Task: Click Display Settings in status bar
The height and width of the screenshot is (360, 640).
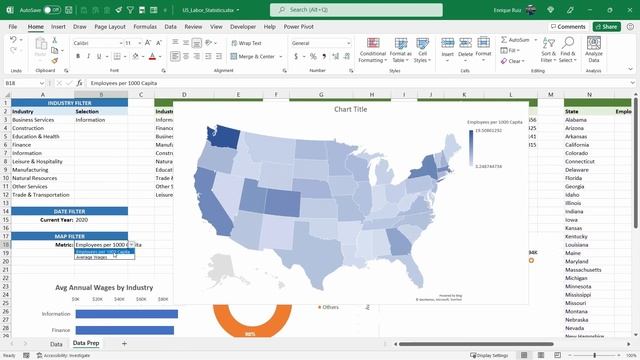Action: click(489, 355)
